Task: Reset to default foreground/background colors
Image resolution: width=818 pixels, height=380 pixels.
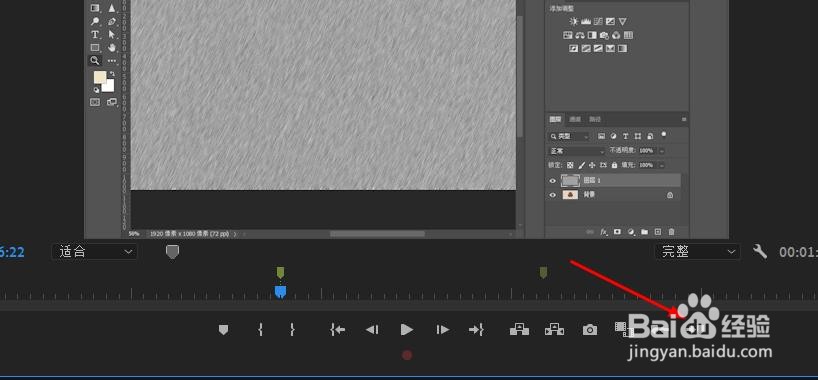Action: 96,90
